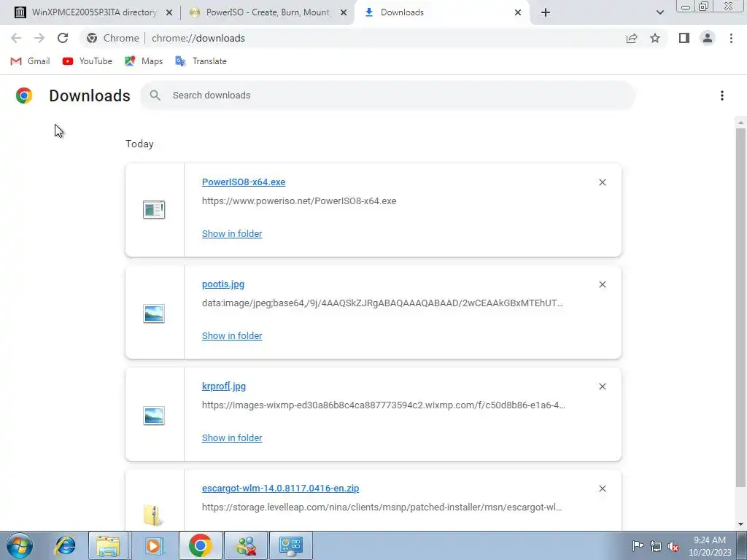Screen dimensions: 747x560
Task: Click the pootis.jpg image file icon
Action: point(154,314)
